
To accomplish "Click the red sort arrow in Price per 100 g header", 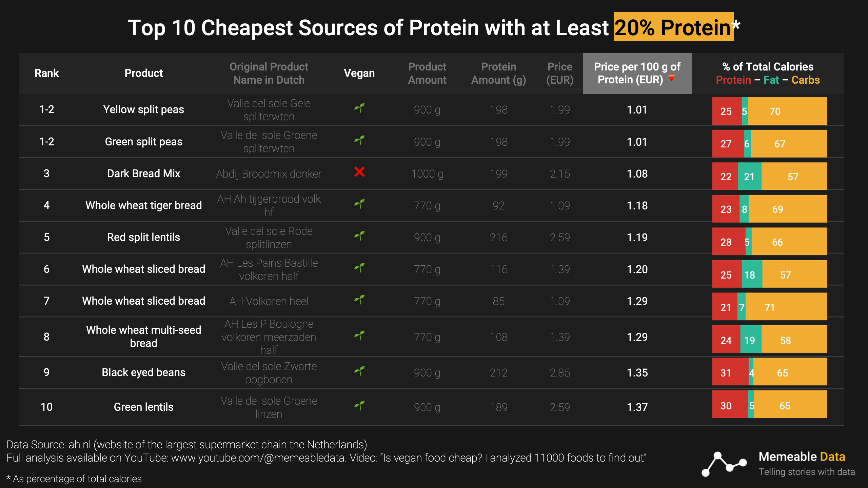I will tap(671, 79).
